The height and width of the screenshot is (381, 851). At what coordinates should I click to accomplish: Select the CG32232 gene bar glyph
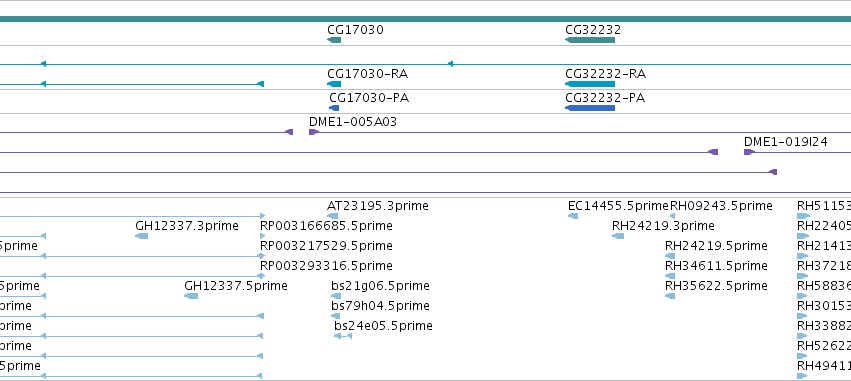(x=590, y=40)
